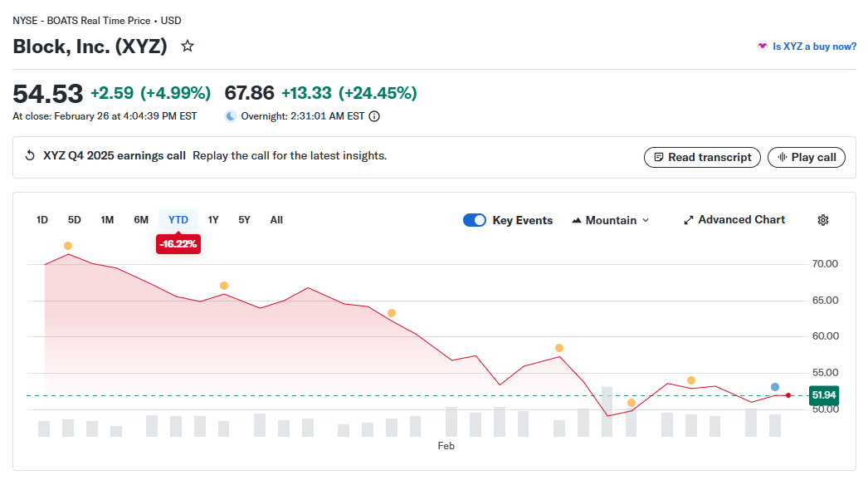Toggle the Key Events switch off
This screenshot has width=868, height=480.
tap(475, 220)
